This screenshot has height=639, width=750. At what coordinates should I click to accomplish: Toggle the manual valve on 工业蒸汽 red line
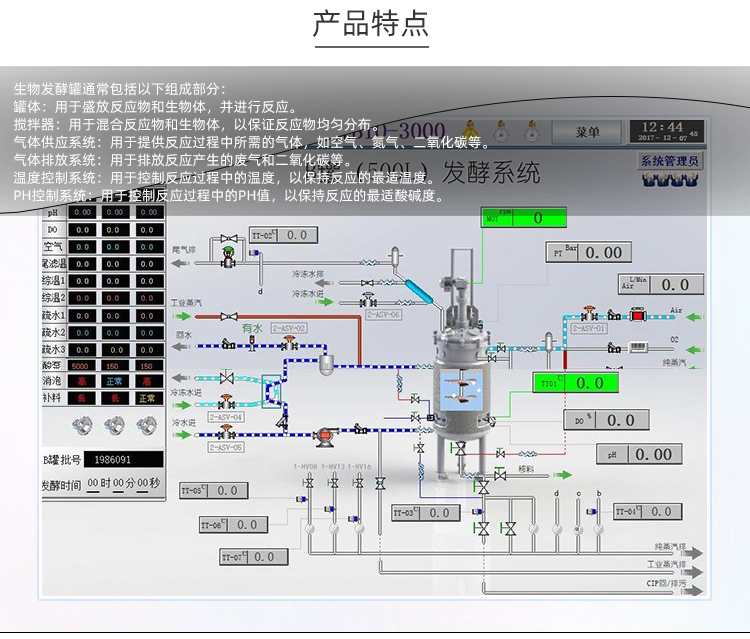(229, 317)
